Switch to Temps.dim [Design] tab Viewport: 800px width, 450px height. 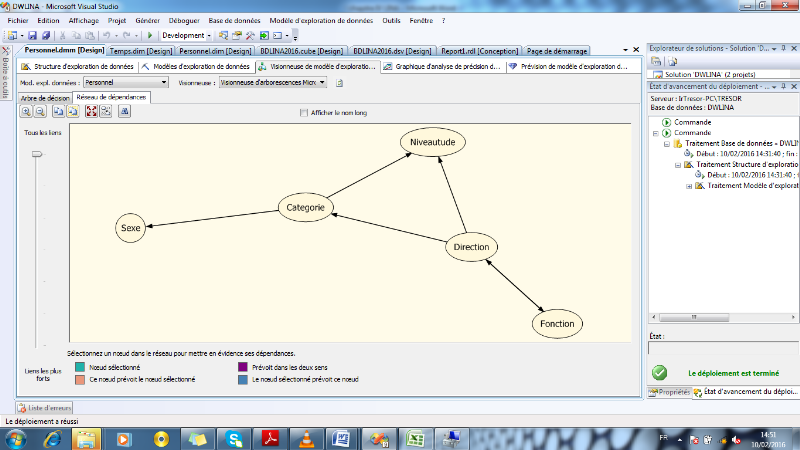click(141, 51)
